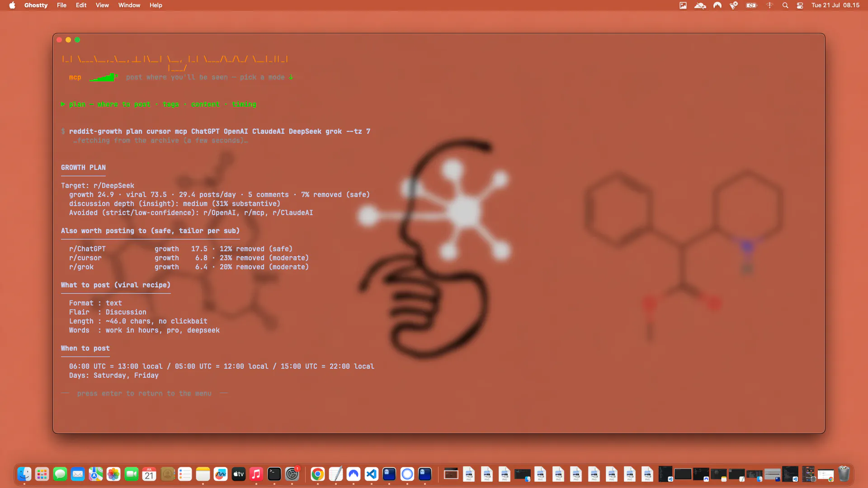The image size is (868, 488).
Task: Open the View menu
Action: (x=102, y=5)
